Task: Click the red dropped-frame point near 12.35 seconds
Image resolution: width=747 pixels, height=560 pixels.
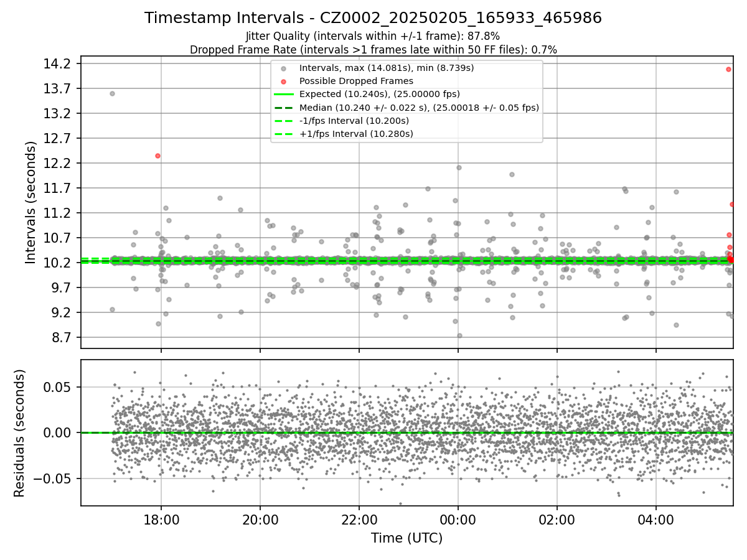Action: 157,156
